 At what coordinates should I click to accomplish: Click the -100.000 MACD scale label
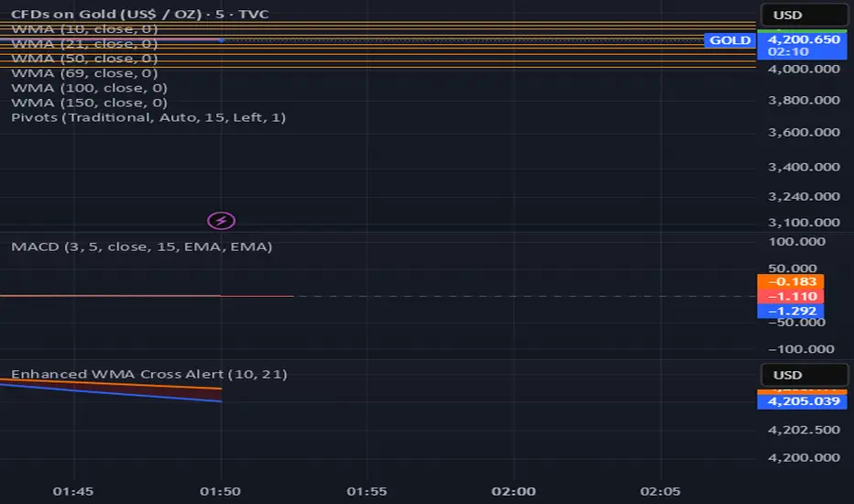click(801, 349)
